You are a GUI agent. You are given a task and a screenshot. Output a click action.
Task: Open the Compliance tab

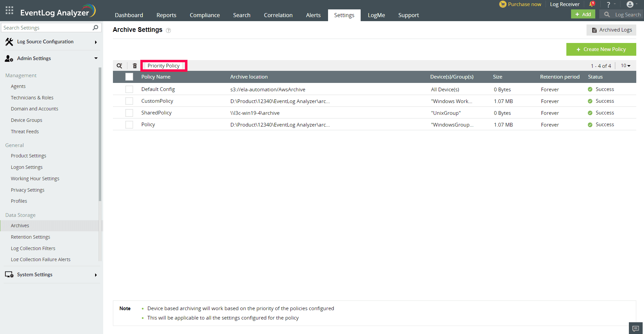tap(205, 15)
